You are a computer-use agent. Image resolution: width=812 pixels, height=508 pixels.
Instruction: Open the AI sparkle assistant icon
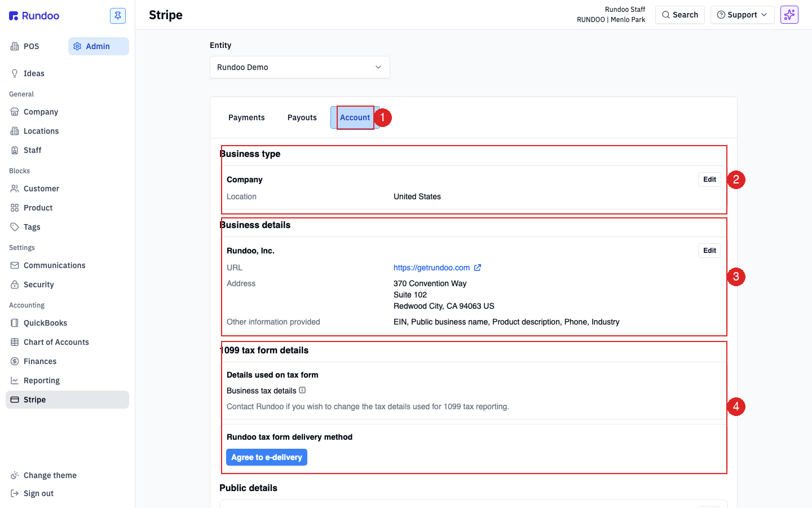(x=789, y=15)
